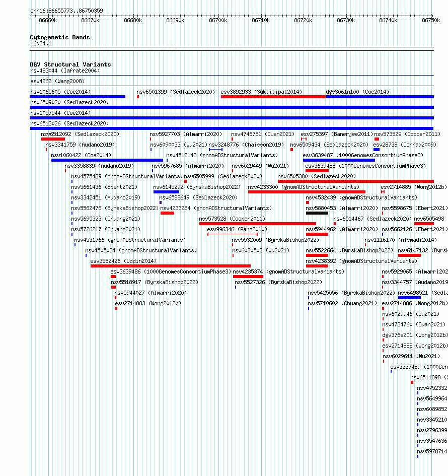Select nsv5425056 (ByrskaBishop2022) label

tap(351, 293)
